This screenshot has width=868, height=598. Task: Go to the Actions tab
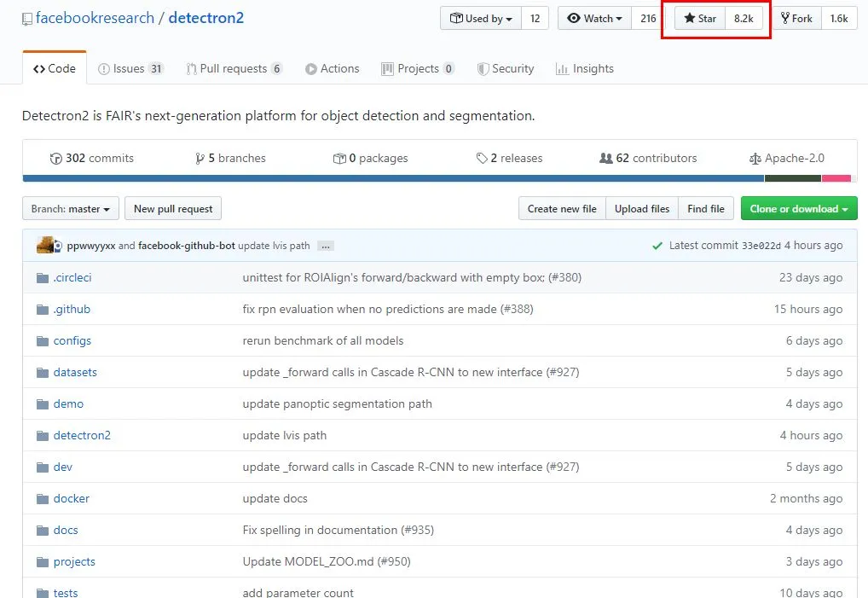(333, 69)
